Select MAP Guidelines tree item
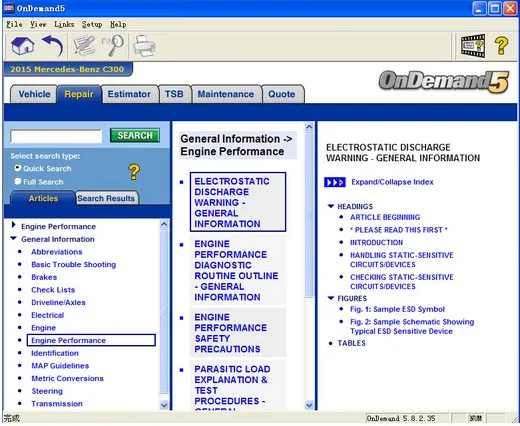The image size is (520, 426). tap(60, 366)
